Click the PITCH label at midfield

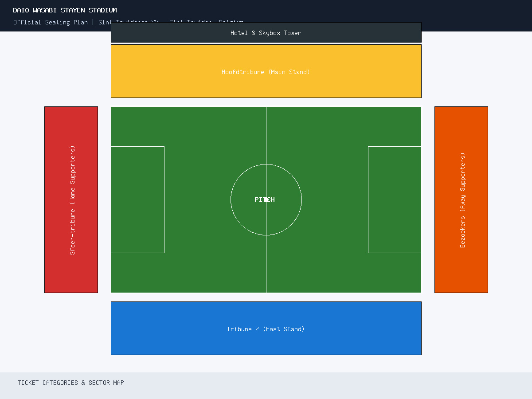(x=265, y=199)
